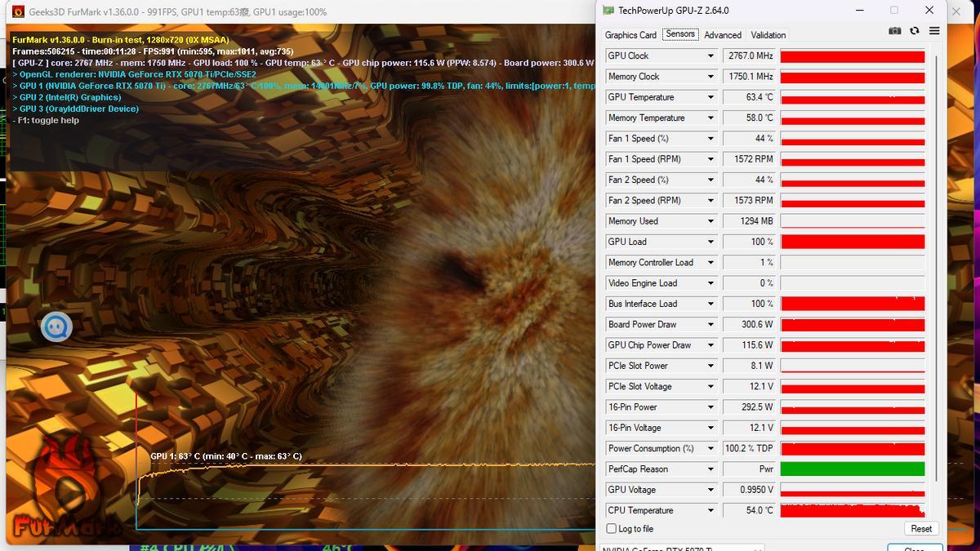Viewport: 980px width, 551px height.
Task: Click the Pwr PerfCap Reason value
Action: tap(750, 469)
